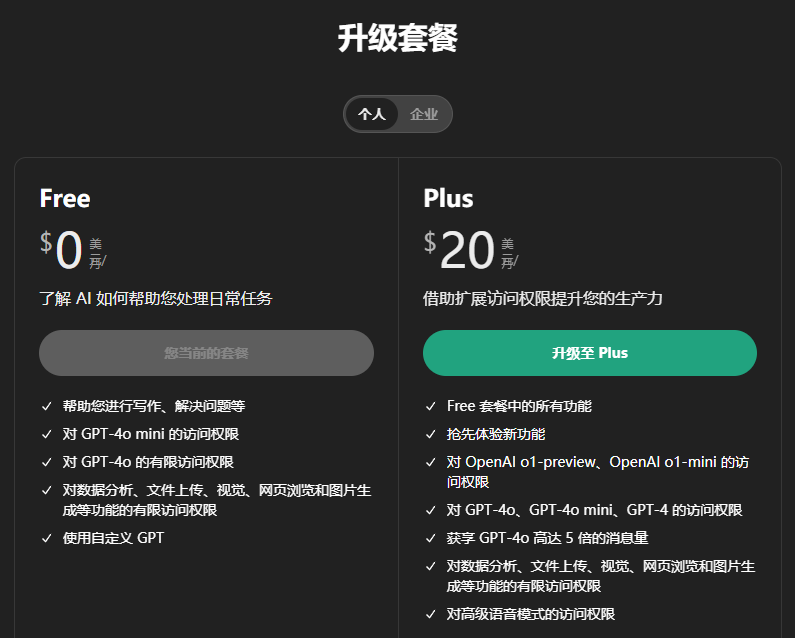Click the text 对 GPT-4o 的有限访问权限
This screenshot has width=795, height=638.
pyautogui.click(x=148, y=462)
